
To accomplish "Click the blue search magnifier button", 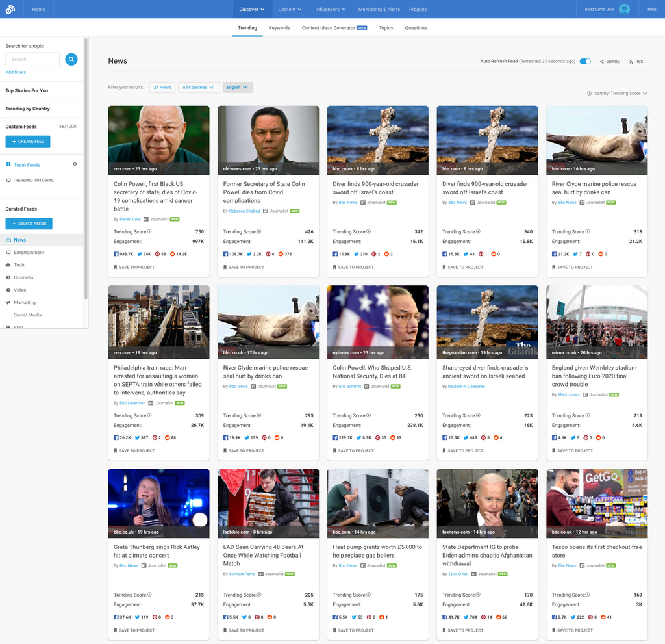I will [71, 59].
